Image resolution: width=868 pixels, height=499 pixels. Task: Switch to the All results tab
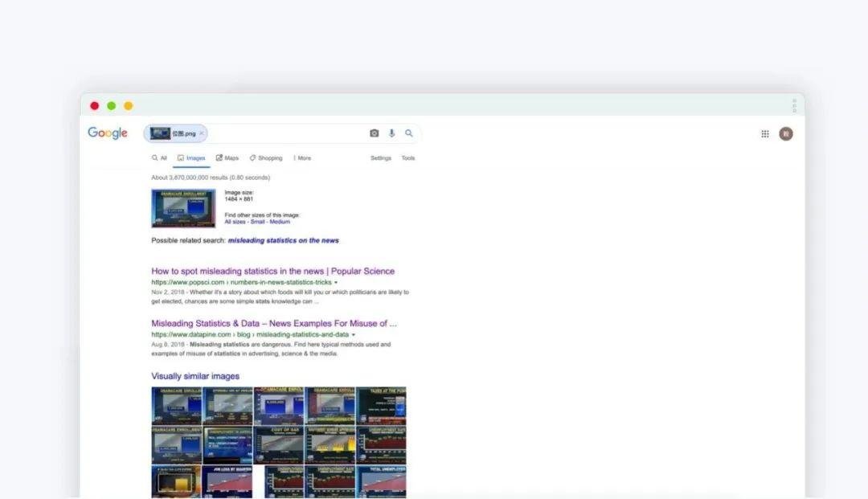click(x=159, y=158)
